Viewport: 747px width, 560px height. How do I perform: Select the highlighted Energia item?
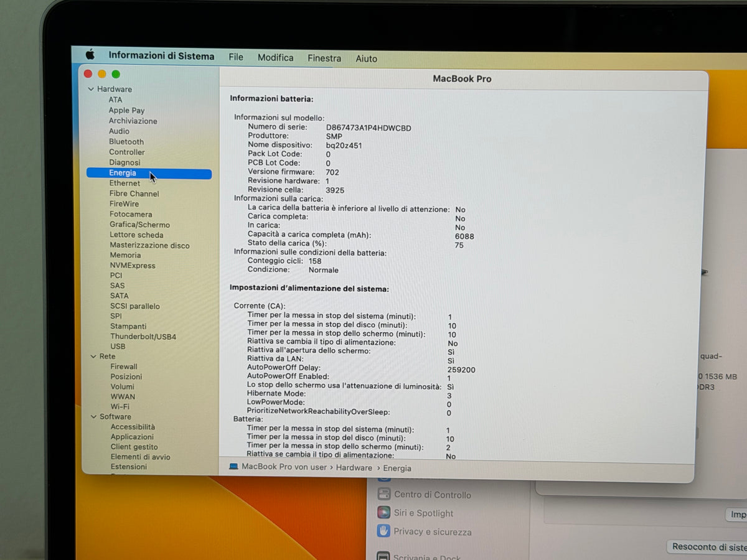click(x=149, y=174)
